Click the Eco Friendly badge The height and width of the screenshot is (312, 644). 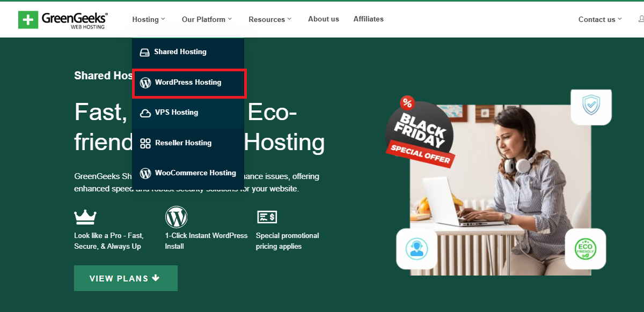pos(586,249)
